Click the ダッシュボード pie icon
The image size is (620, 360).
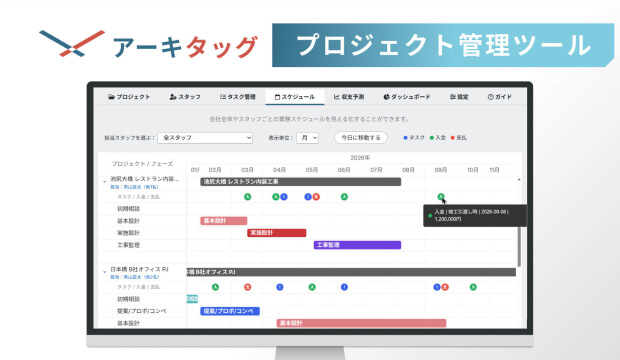[386, 97]
